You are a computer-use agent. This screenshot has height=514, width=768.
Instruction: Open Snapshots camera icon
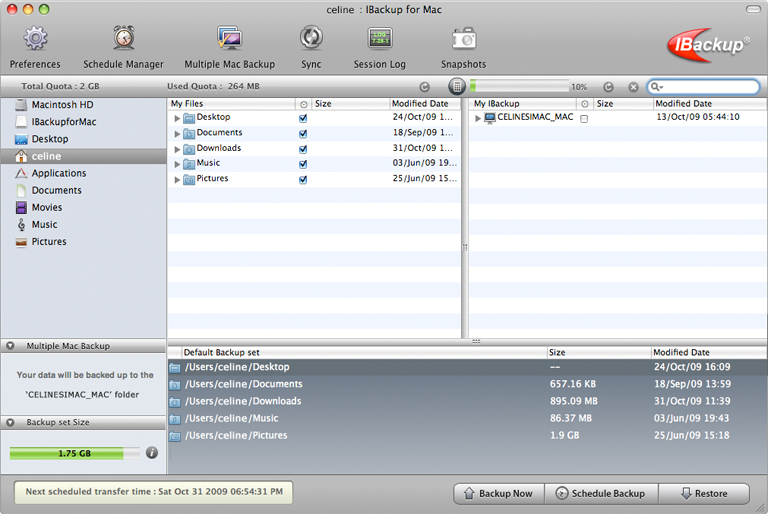pyautogui.click(x=463, y=38)
